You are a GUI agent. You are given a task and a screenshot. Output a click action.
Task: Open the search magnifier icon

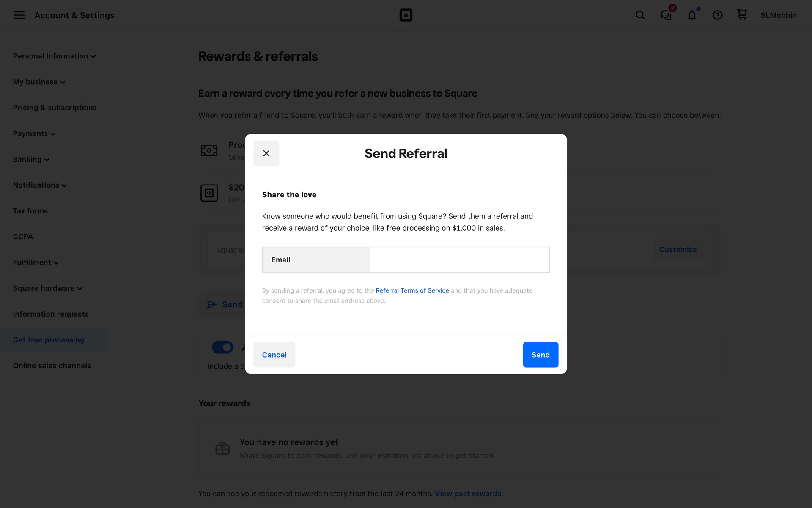pyautogui.click(x=640, y=15)
